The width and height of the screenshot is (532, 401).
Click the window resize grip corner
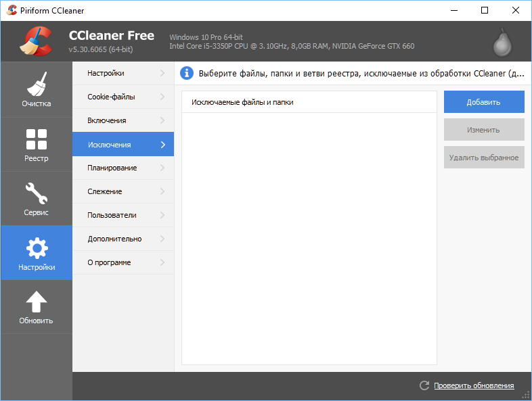(x=525, y=395)
